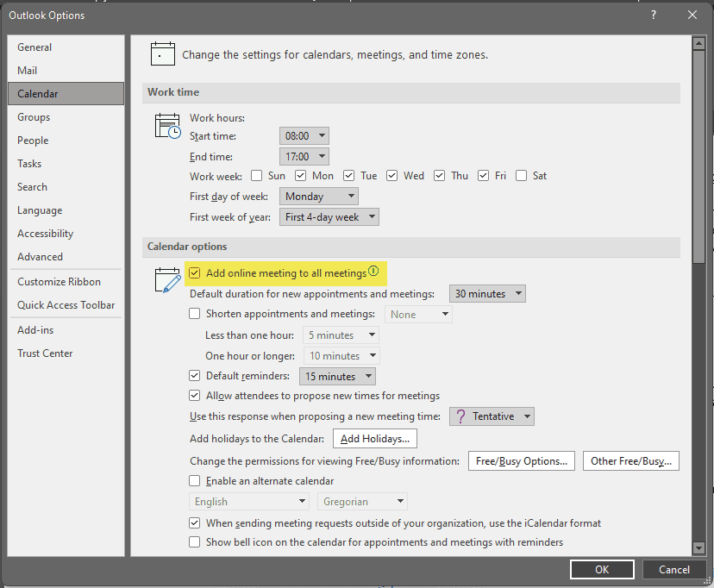
Task: Uncheck Add online meeting to all meetings
Action: (195, 273)
